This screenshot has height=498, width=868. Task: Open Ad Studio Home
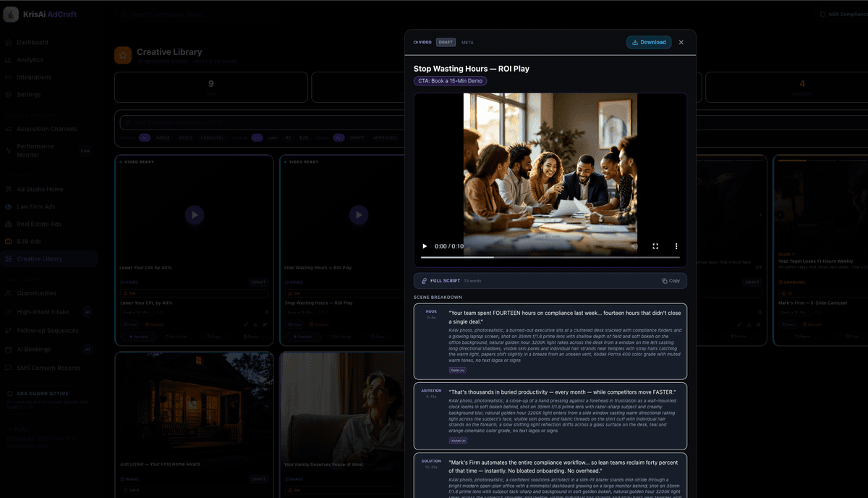click(40, 190)
